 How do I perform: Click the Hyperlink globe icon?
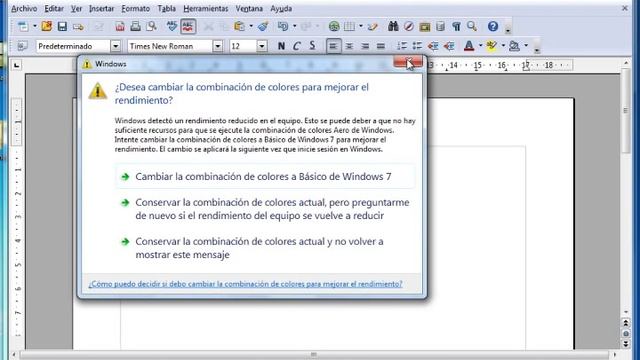coord(334,27)
